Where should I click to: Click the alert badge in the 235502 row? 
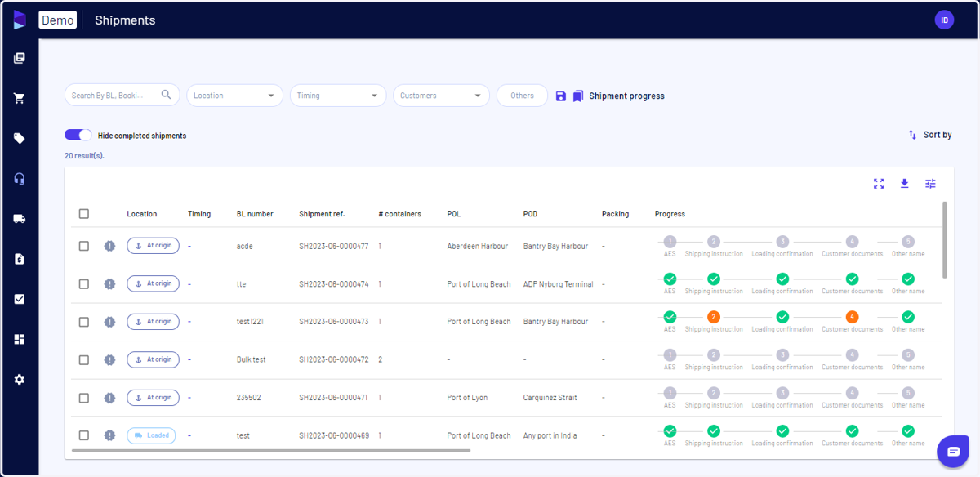pos(109,398)
